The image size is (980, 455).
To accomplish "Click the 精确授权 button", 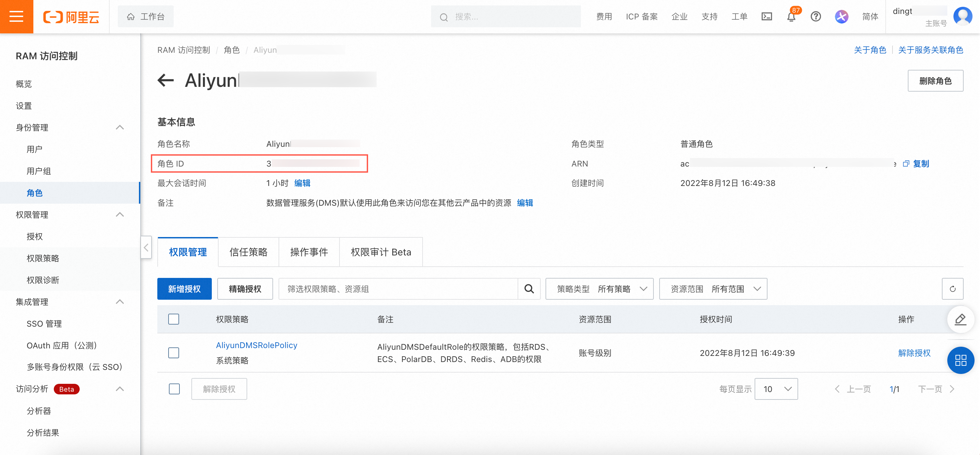I will 244,289.
